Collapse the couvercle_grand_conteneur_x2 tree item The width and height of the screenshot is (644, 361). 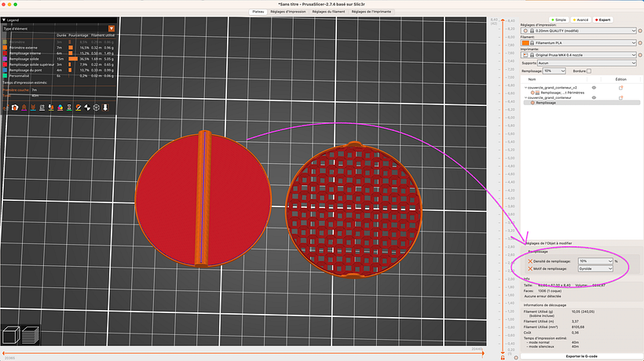[525, 88]
